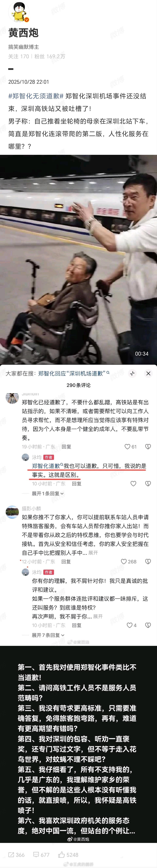
Task: Open 郑智化道歉 search link in reply
Action: point(46,466)
